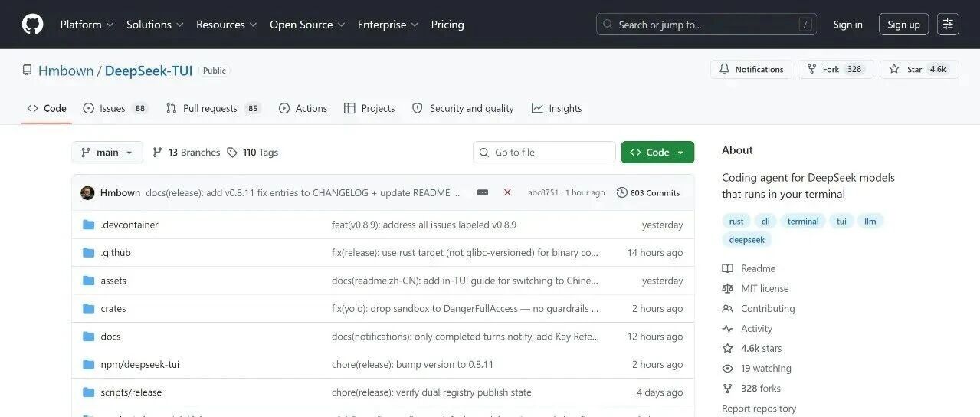Click the Readme book icon
The height and width of the screenshot is (417, 980).
(727, 268)
